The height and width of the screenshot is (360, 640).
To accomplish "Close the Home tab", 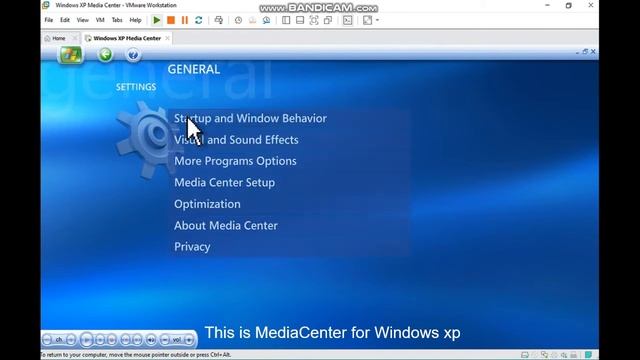I will point(75,38).
